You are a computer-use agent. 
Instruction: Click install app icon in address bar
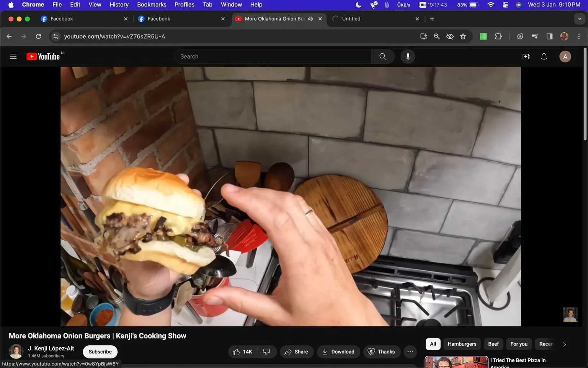(423, 36)
